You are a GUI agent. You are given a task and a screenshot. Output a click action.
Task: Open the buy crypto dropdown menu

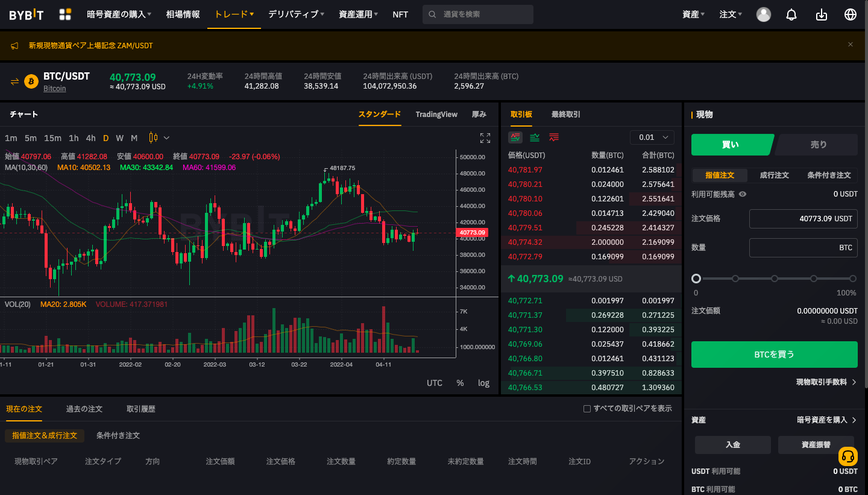(119, 14)
